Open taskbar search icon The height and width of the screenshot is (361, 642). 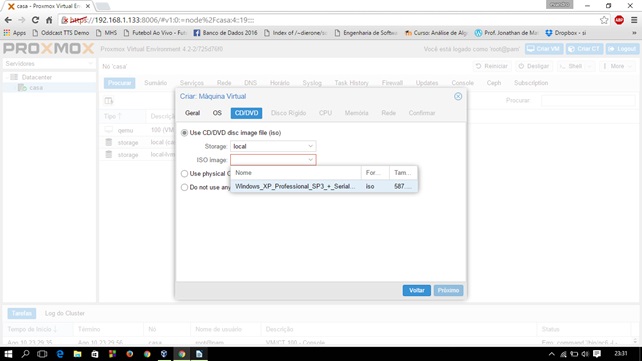pyautogui.click(x=25, y=354)
